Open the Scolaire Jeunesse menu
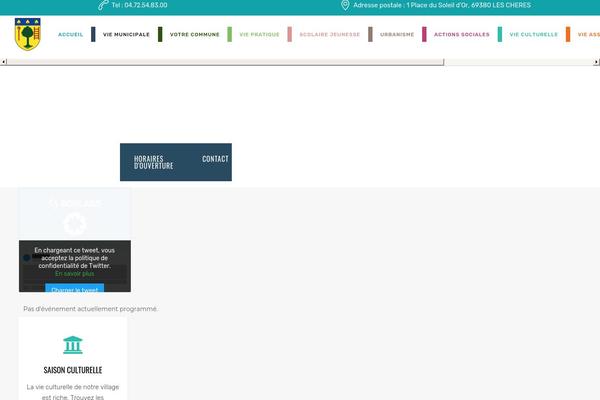 [x=329, y=34]
